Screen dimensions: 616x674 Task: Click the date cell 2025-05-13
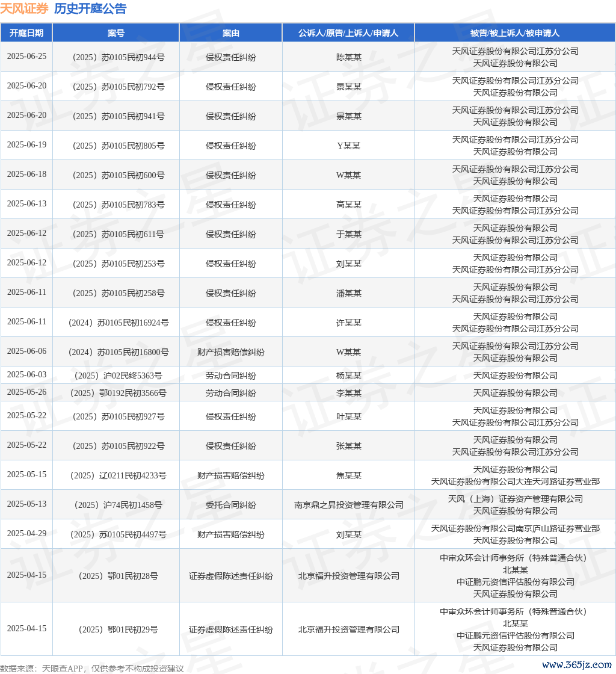(x=26, y=504)
